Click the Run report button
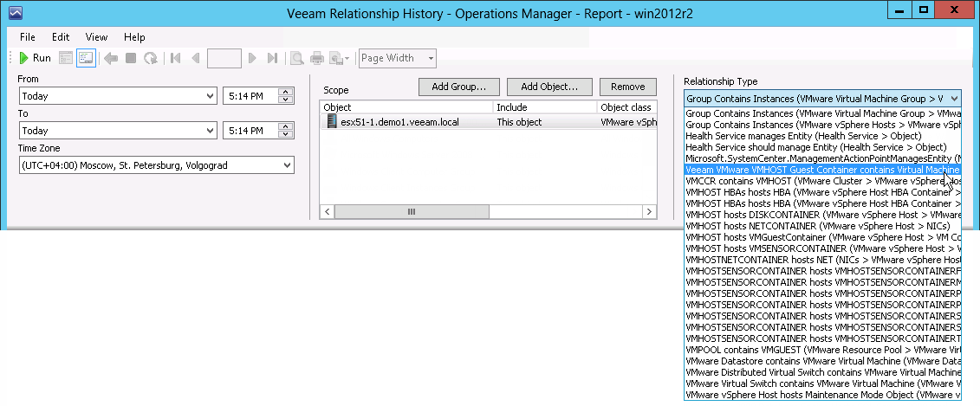Viewport: 980px width, 406px height. [35, 58]
